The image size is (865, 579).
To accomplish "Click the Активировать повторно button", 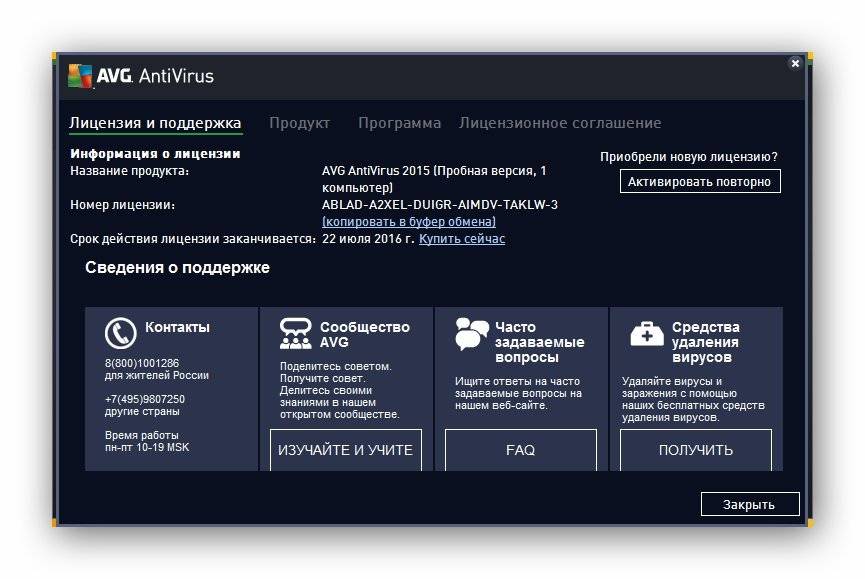I will pyautogui.click(x=700, y=181).
